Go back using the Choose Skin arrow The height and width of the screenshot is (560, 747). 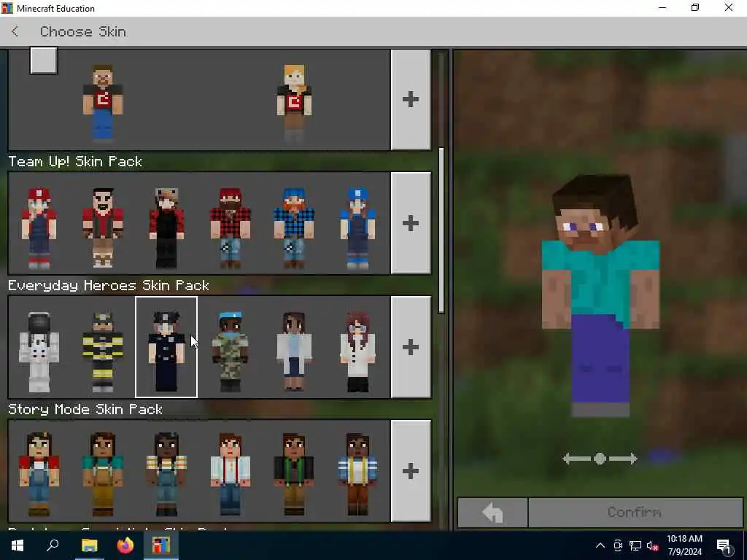pos(15,32)
